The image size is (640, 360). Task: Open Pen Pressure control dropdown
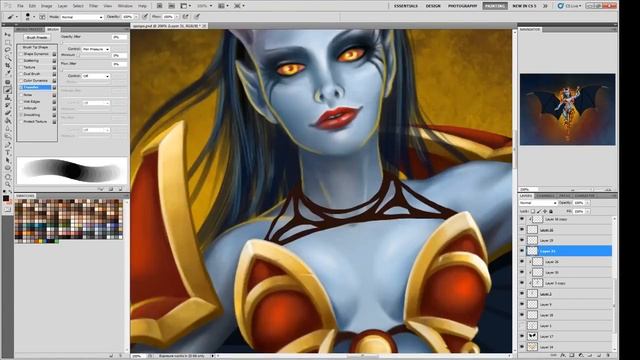pos(96,49)
